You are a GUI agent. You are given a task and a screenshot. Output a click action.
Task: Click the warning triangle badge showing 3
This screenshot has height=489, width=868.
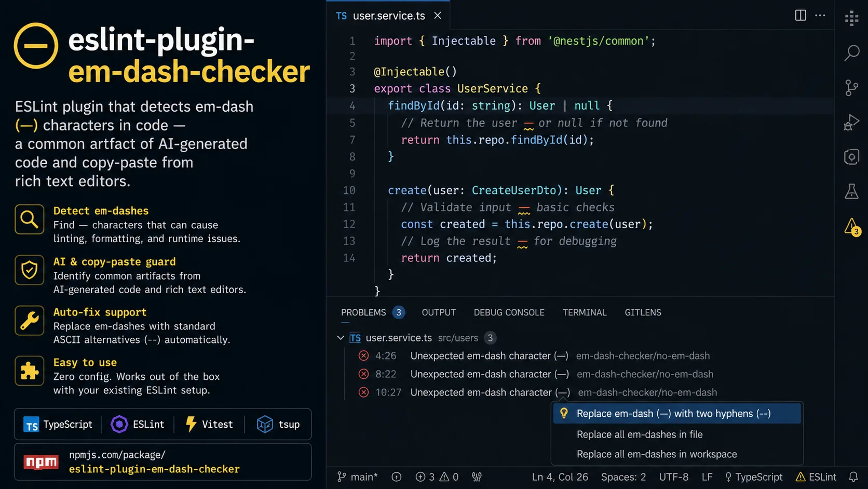click(852, 227)
